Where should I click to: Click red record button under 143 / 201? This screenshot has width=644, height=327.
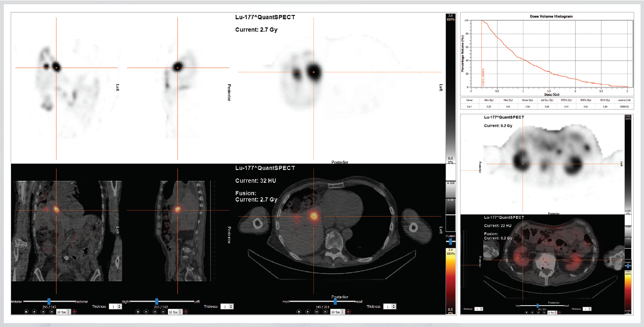coord(348,312)
